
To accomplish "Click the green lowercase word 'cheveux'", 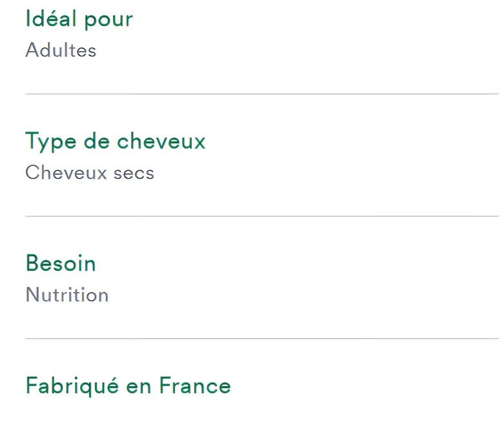I will coord(162,140).
